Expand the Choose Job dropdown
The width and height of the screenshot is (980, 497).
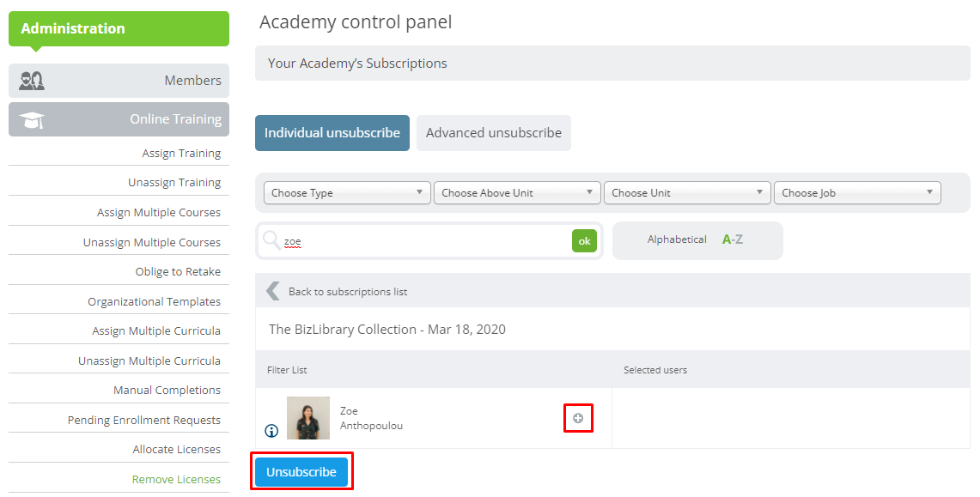pos(857,193)
